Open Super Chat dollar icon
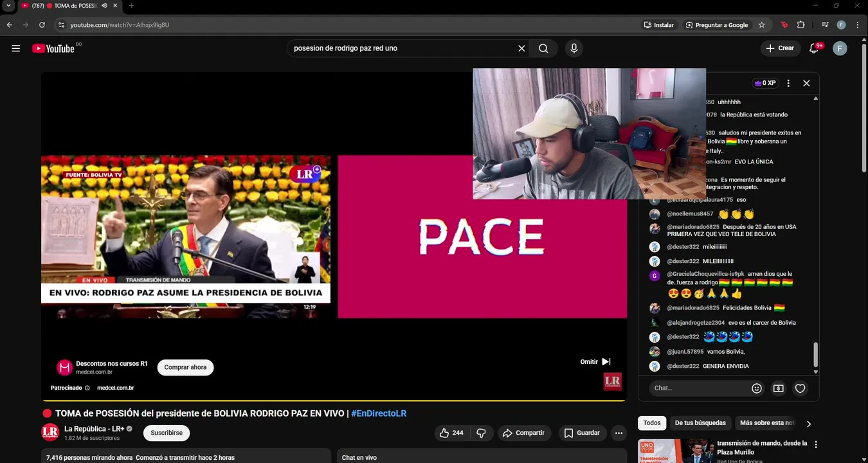 779,388
